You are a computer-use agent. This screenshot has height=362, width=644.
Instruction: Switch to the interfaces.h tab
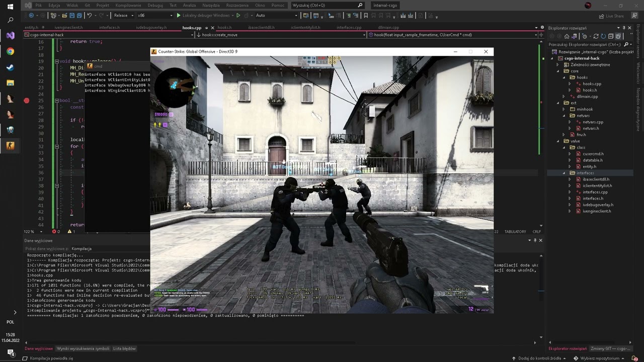tap(109, 28)
